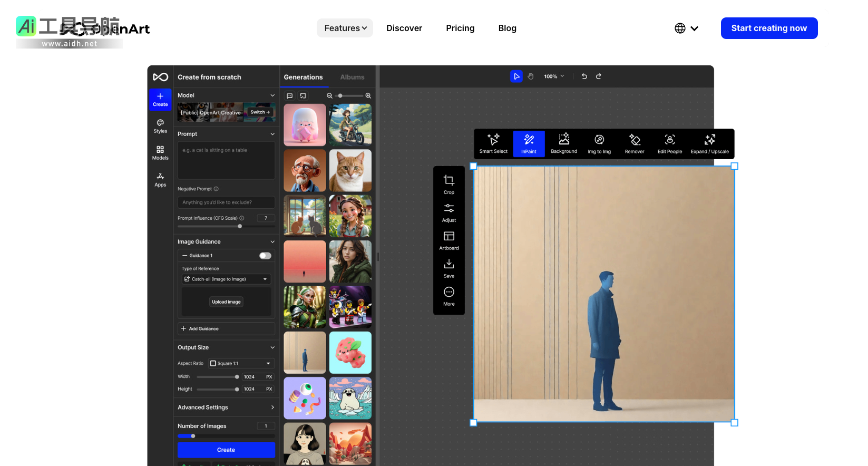
Task: Open Type of Reference Catch-all dropdown
Action: (226, 279)
